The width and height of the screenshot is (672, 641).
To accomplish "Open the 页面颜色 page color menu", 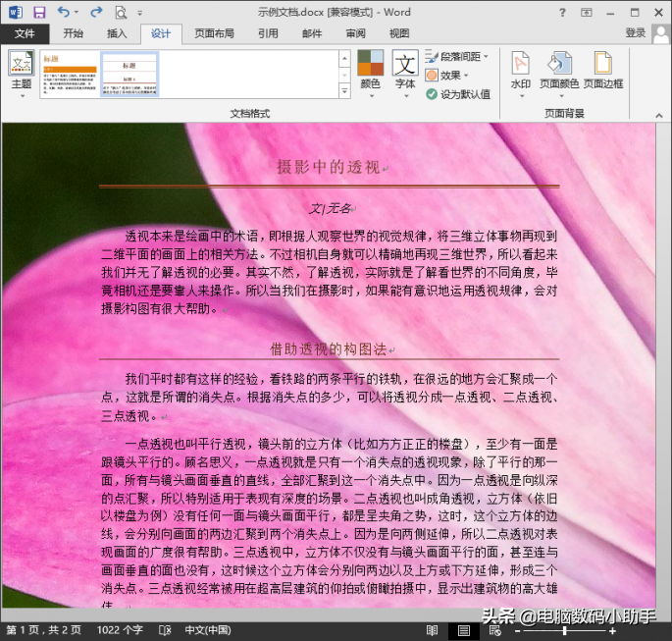I will (x=559, y=74).
